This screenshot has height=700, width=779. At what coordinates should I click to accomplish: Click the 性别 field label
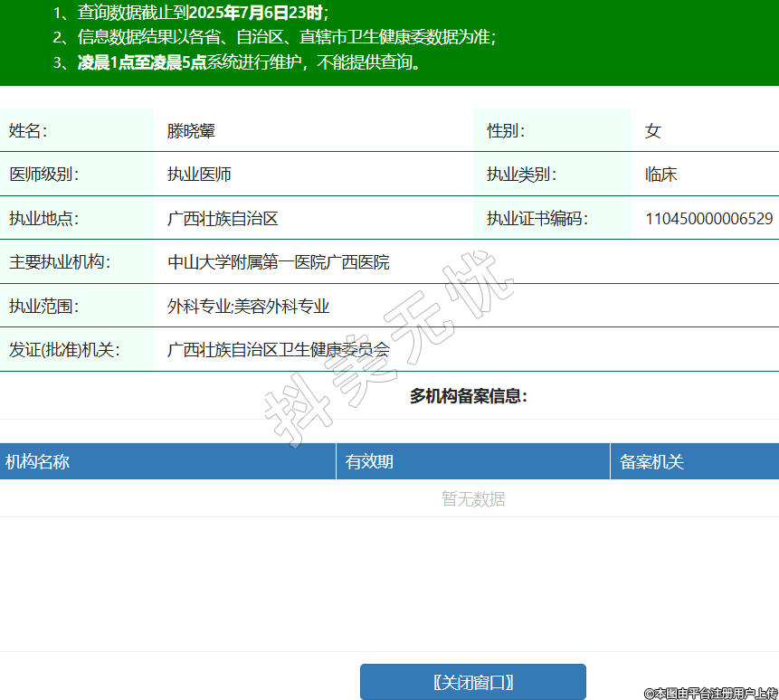click(x=506, y=131)
